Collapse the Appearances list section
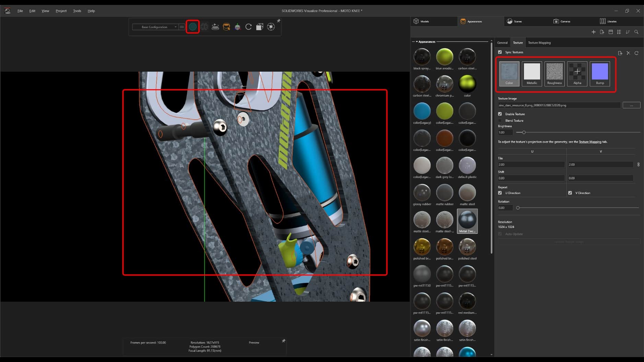The width and height of the screenshot is (644, 362). (x=416, y=41)
